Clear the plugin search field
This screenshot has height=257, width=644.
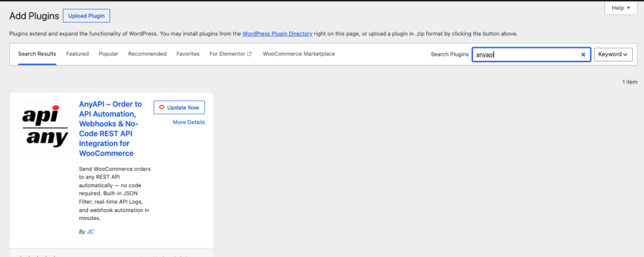tap(583, 54)
